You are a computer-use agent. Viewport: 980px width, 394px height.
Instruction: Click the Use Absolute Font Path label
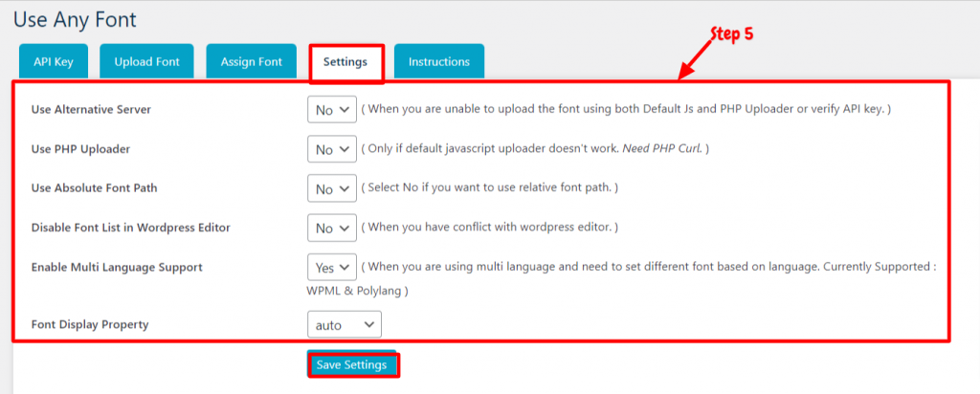94,188
